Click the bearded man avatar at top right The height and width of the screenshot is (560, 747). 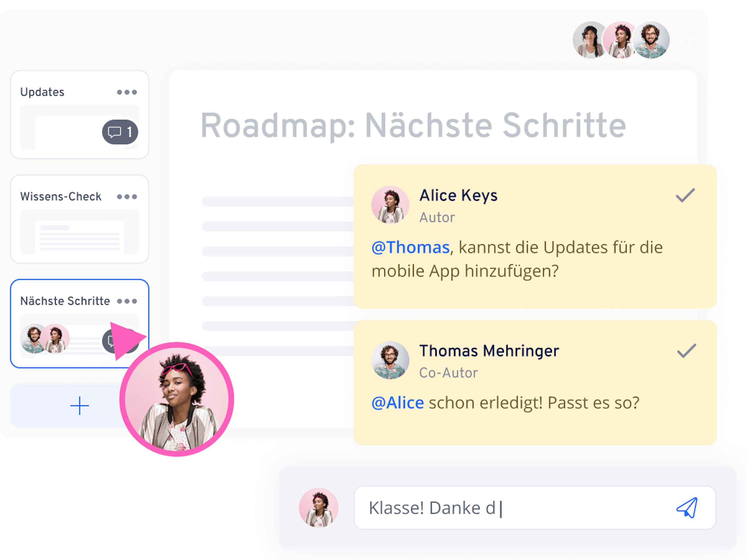point(651,40)
